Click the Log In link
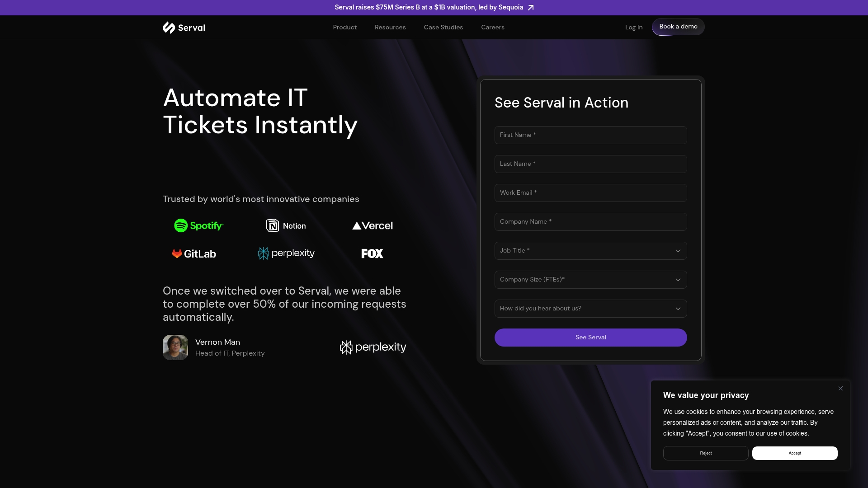The height and width of the screenshot is (488, 868). 633,27
